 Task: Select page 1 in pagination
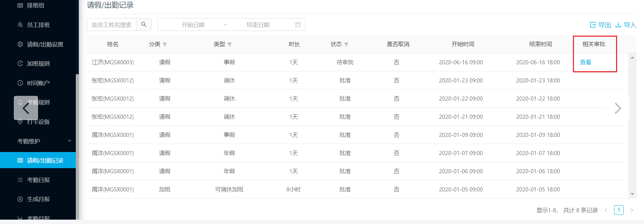(619, 210)
